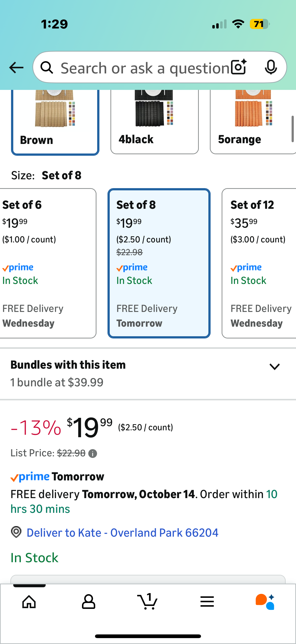Tap the microphone voice search icon
This screenshot has width=296, height=644.
[271, 67]
